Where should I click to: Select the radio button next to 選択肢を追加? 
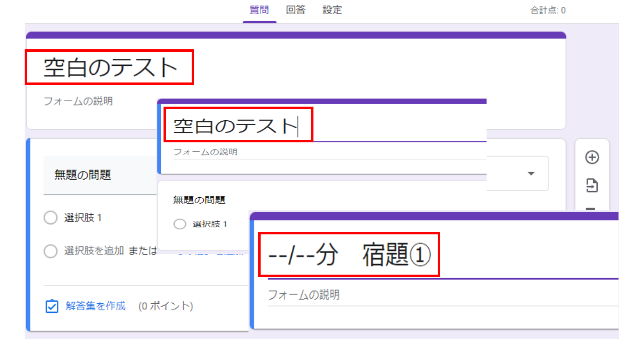coord(50,251)
